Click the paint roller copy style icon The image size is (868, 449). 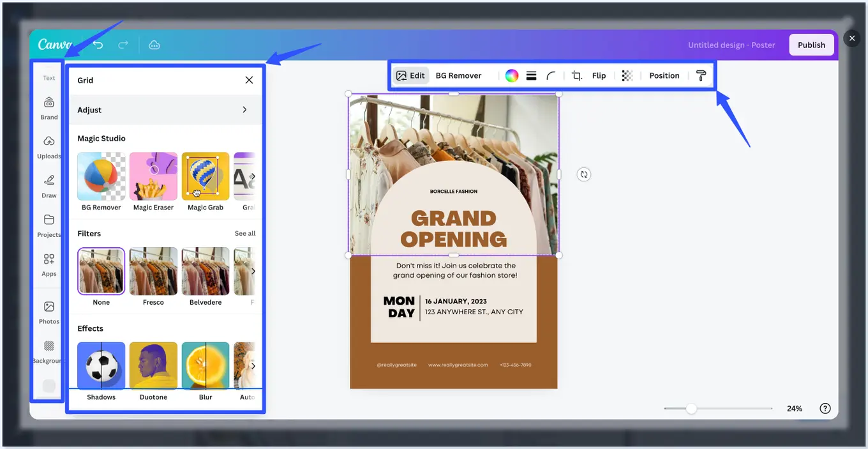701,75
